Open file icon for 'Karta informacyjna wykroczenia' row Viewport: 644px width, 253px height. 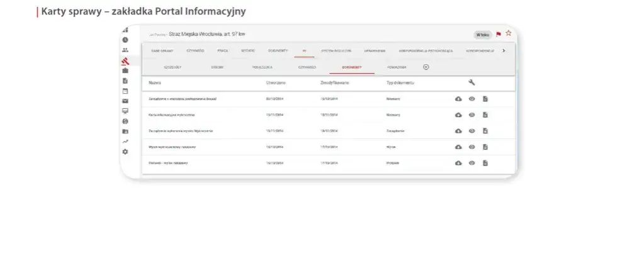coord(485,115)
